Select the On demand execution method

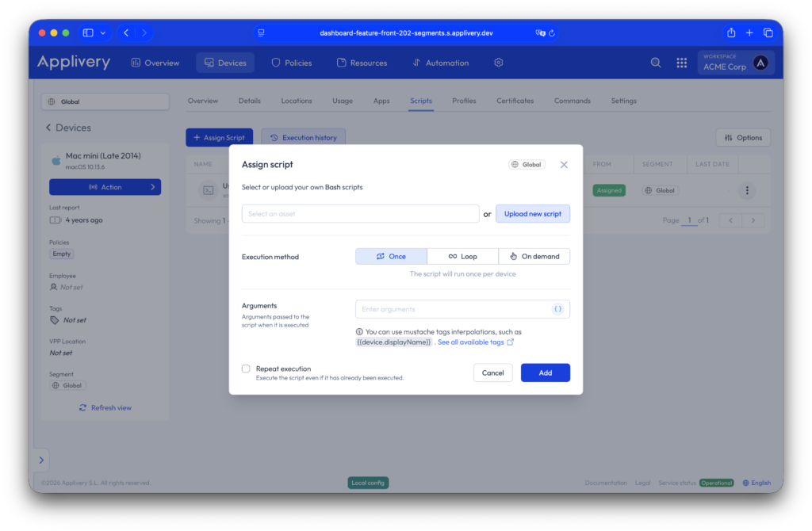point(534,256)
